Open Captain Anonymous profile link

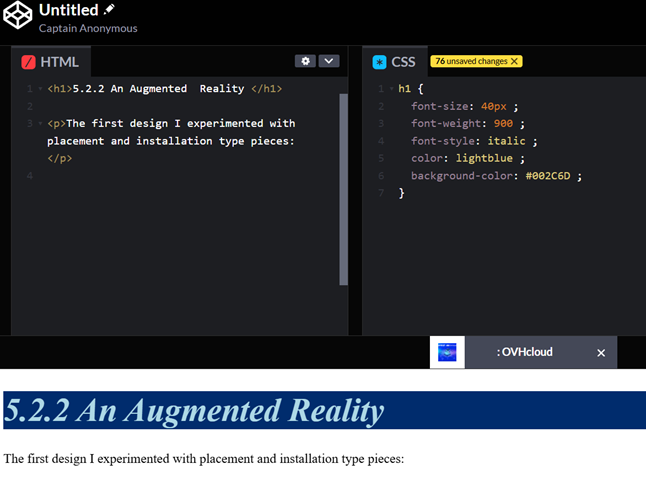coord(88,28)
